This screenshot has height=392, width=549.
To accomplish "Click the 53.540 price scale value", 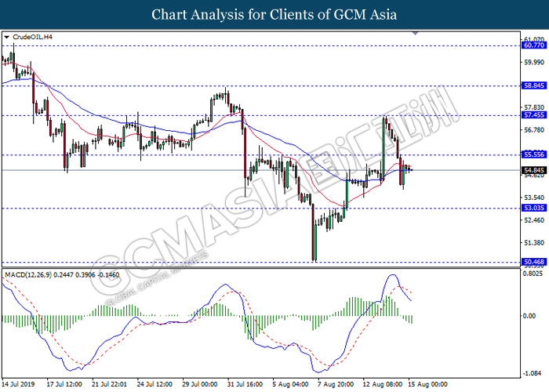I will 534,198.
